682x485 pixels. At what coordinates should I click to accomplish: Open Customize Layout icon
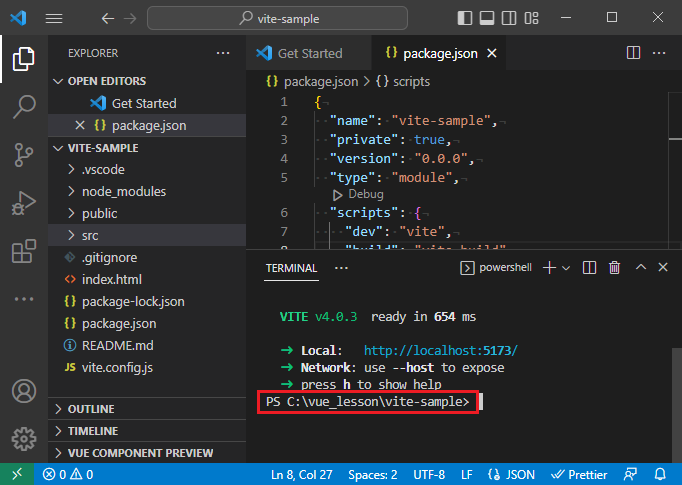(x=531, y=18)
